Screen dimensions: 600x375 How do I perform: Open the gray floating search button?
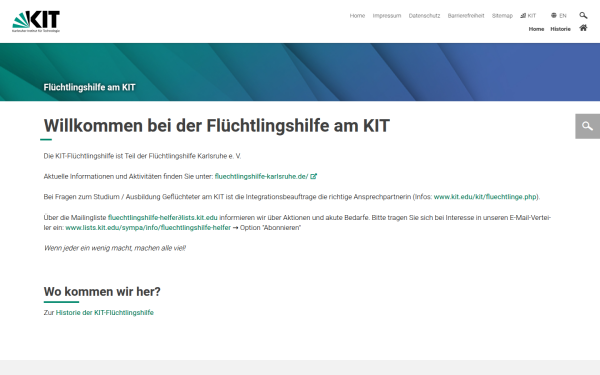click(587, 126)
